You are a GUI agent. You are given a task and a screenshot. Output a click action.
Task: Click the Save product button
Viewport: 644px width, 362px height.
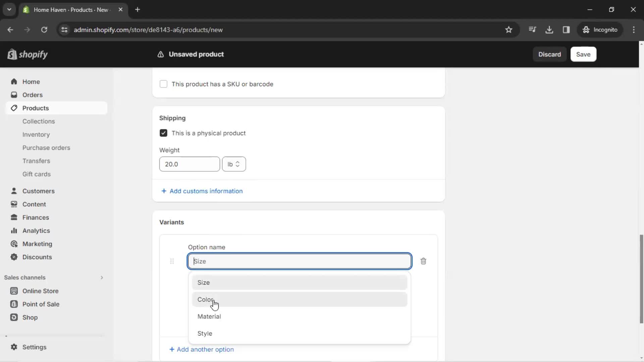point(583,54)
